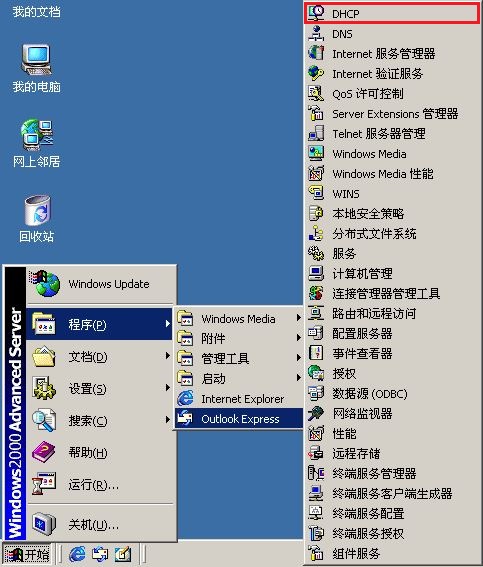Open the 运行(R)... dialog
The width and height of the screenshot is (483, 567).
pyautogui.click(x=99, y=485)
